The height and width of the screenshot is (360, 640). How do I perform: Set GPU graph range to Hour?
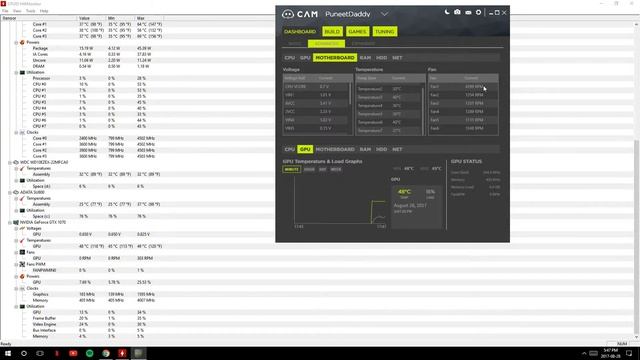click(x=309, y=169)
